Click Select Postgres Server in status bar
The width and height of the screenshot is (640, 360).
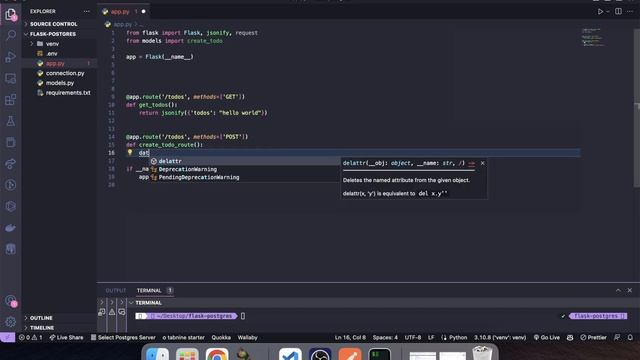click(123, 338)
